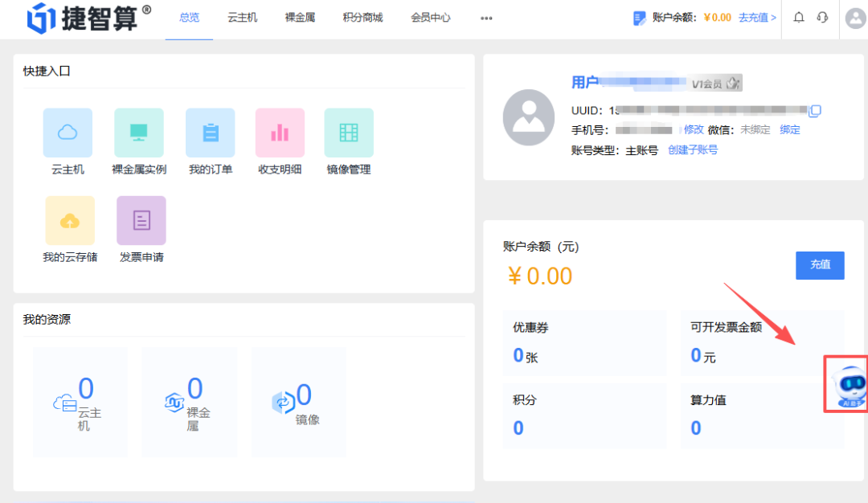Open 镜像管理 with its grid icon

[348, 132]
